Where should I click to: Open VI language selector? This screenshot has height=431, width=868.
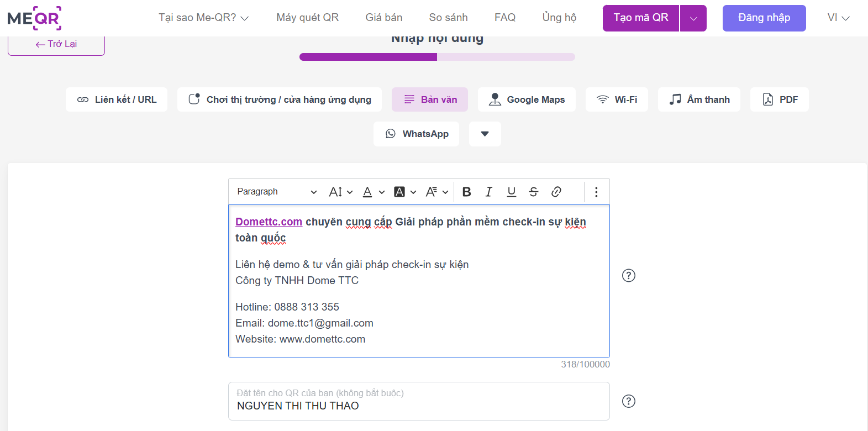pos(838,18)
